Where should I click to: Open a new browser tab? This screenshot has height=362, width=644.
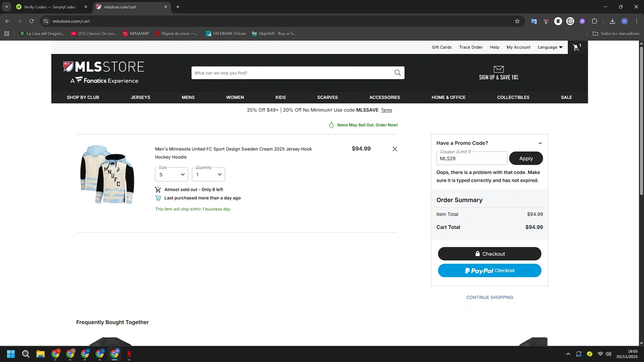(x=178, y=7)
